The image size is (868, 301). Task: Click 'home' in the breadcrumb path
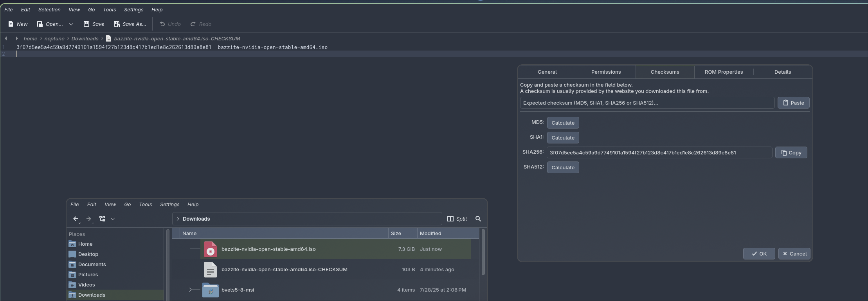tap(30, 38)
